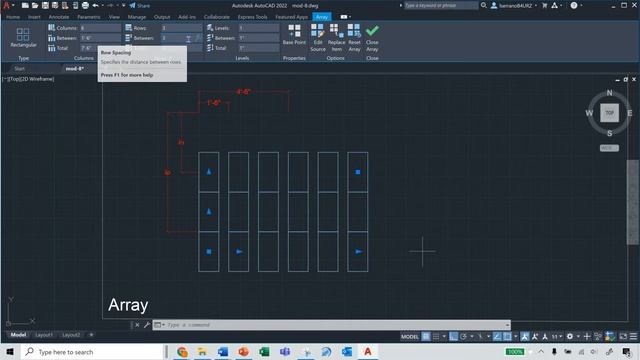The image size is (640, 360).
Task: Add a new layout with plus button
Action: pos(91,335)
